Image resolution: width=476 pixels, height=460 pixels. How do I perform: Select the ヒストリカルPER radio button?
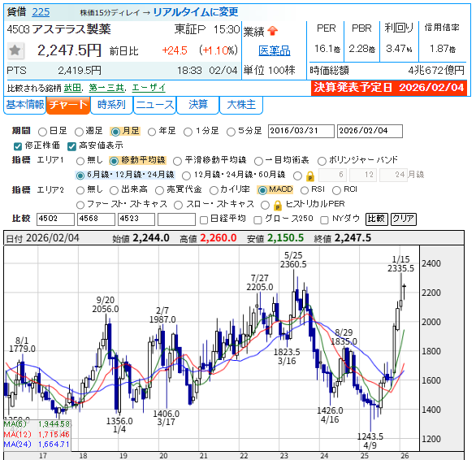tap(265, 205)
